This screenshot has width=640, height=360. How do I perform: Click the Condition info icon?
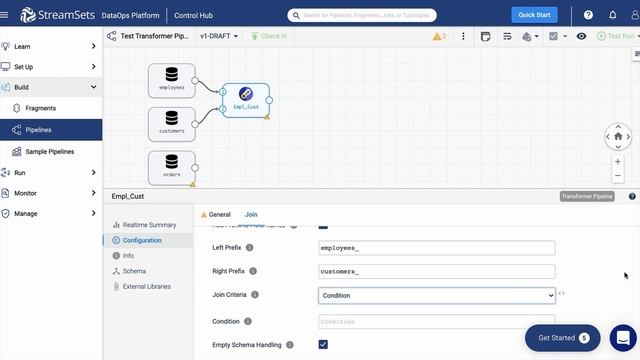pos(248,321)
